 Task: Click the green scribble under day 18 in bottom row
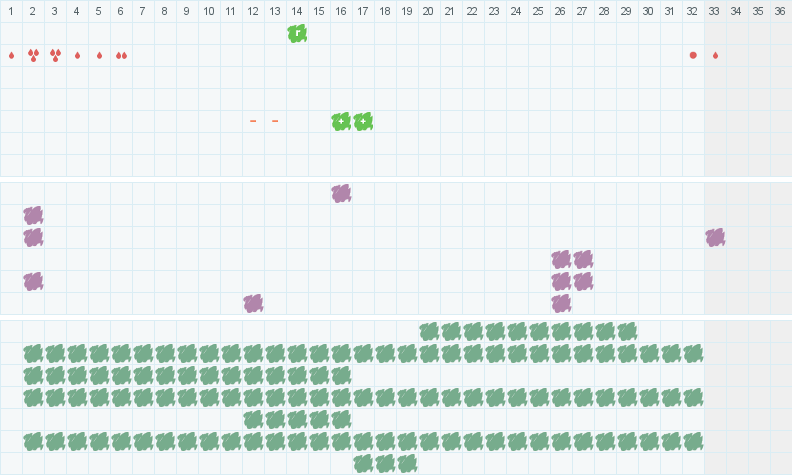(x=385, y=463)
